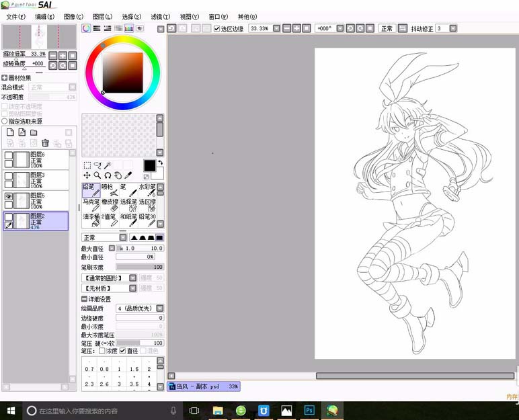Screen dimensions: 519x420
Task: Open 【通常的圆形】 brush shape dropdown
Action: tap(132, 278)
